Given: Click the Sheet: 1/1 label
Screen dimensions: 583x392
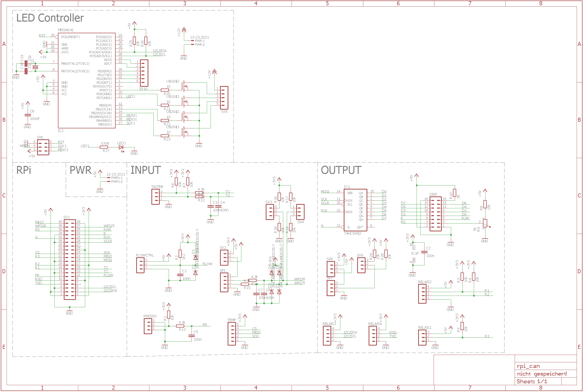Looking at the screenshot, I should click(x=532, y=381).
